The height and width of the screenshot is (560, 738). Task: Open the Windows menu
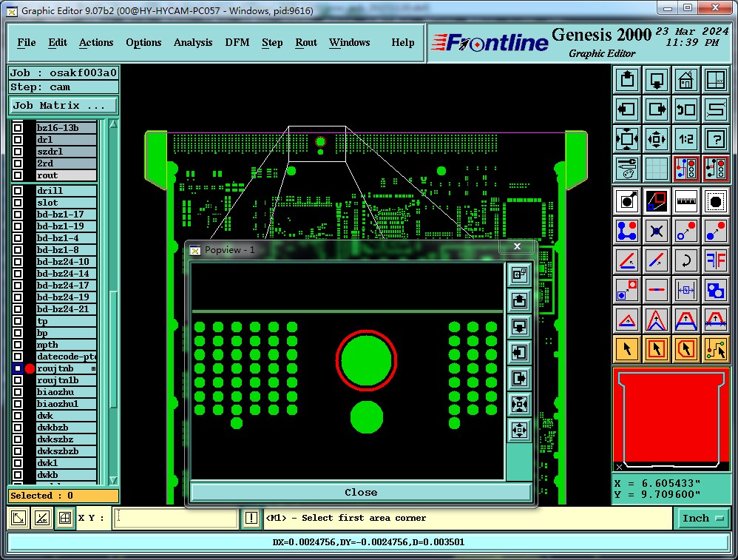point(349,42)
